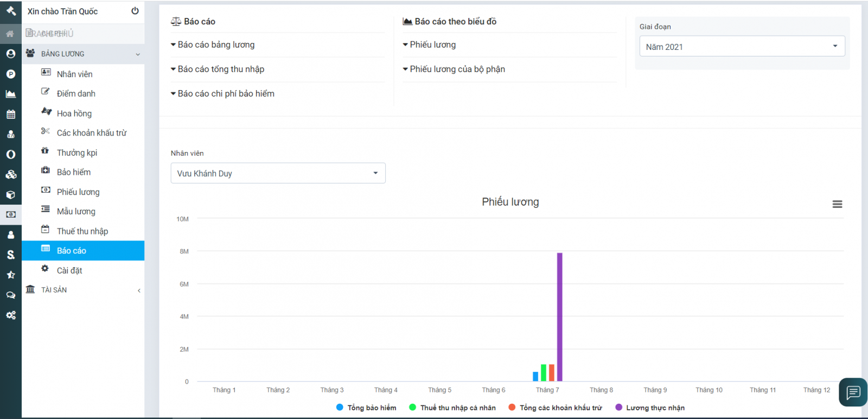
Task: Click the purple Tháng 7 salary bar
Action: pos(559,317)
